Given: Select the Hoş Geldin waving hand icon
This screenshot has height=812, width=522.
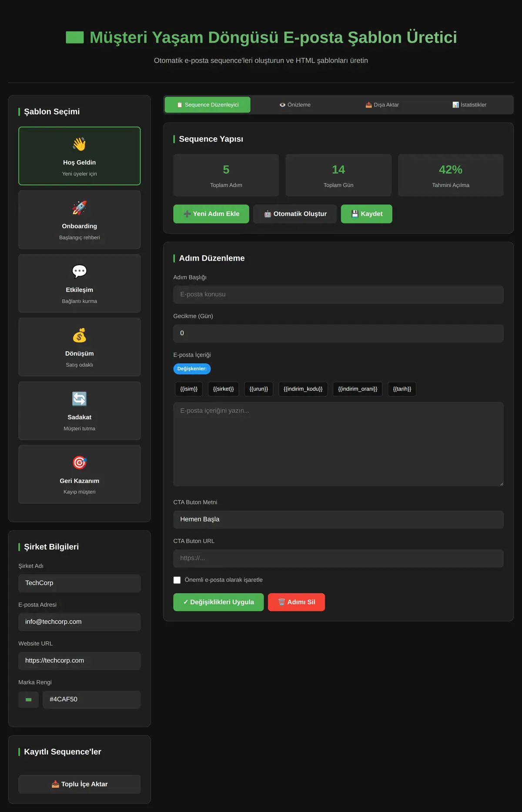Looking at the screenshot, I should 79,144.
